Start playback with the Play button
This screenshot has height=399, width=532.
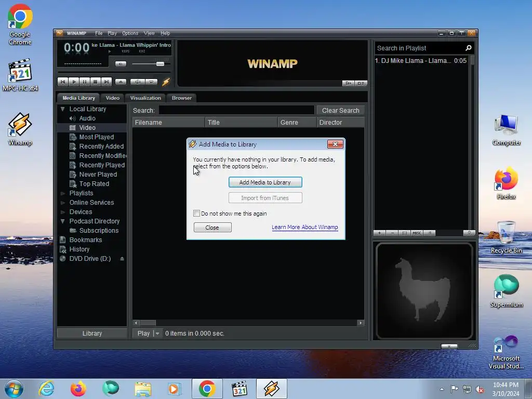(x=74, y=82)
